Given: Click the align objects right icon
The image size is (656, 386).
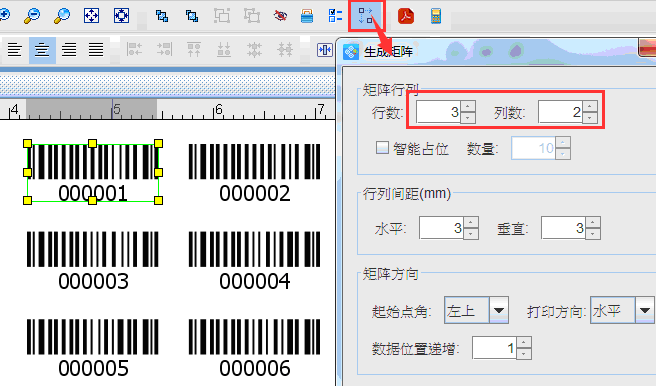Looking at the screenshot, I should [x=164, y=50].
